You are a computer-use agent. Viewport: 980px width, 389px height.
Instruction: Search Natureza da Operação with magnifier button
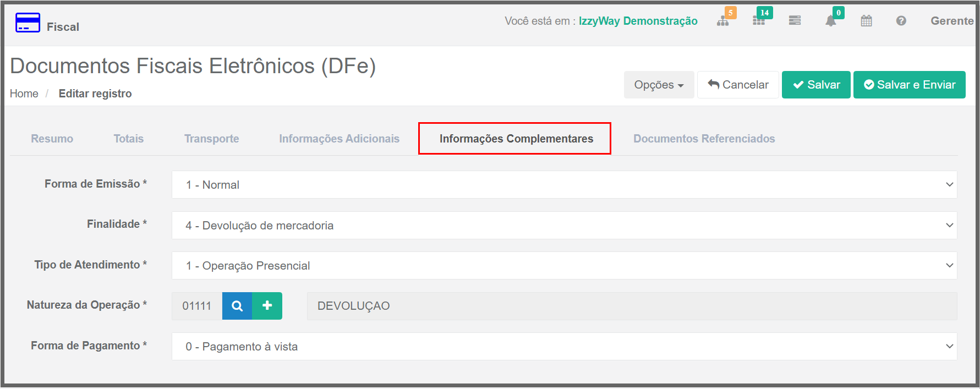[237, 306]
